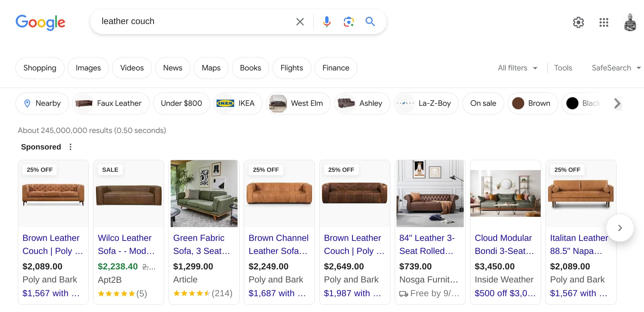The image size is (644, 312).
Task: Expand more filter chips with right chevron
Action: (617, 103)
